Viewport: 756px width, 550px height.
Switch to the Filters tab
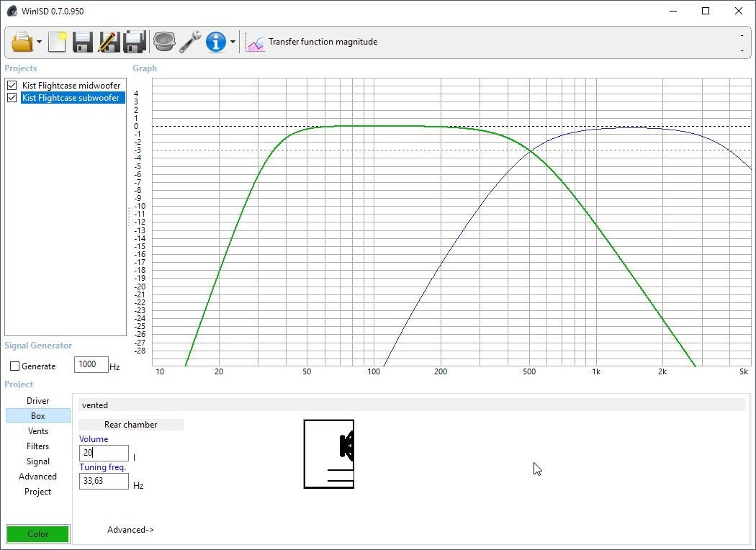[37, 446]
